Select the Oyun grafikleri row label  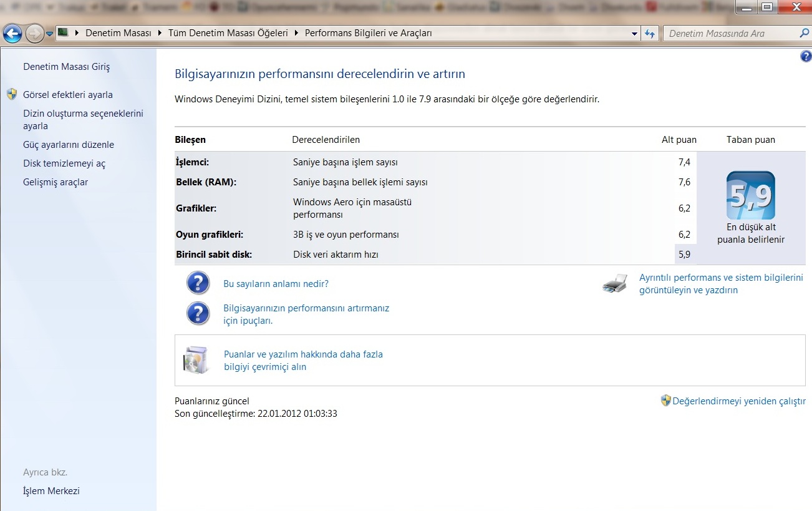[x=210, y=235]
